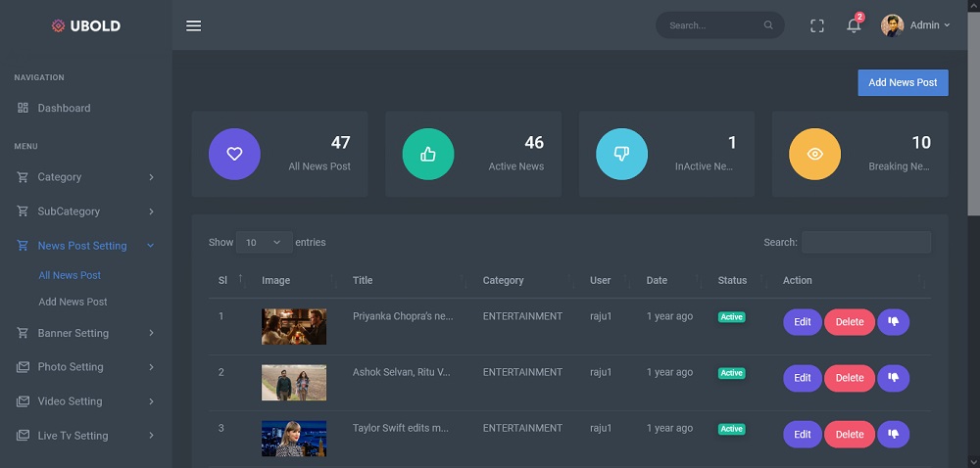Click the title "Ashok Selvan, Ritu V..."
The height and width of the screenshot is (468, 980).
401,372
